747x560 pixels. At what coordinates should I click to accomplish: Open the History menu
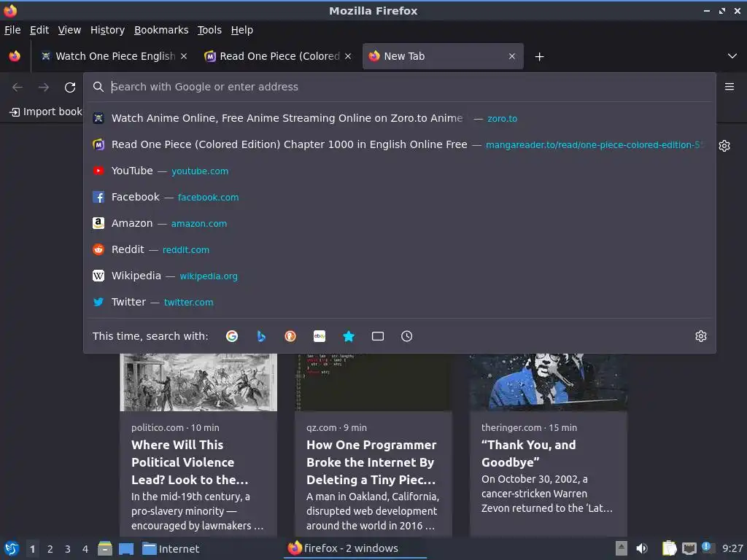pos(108,30)
